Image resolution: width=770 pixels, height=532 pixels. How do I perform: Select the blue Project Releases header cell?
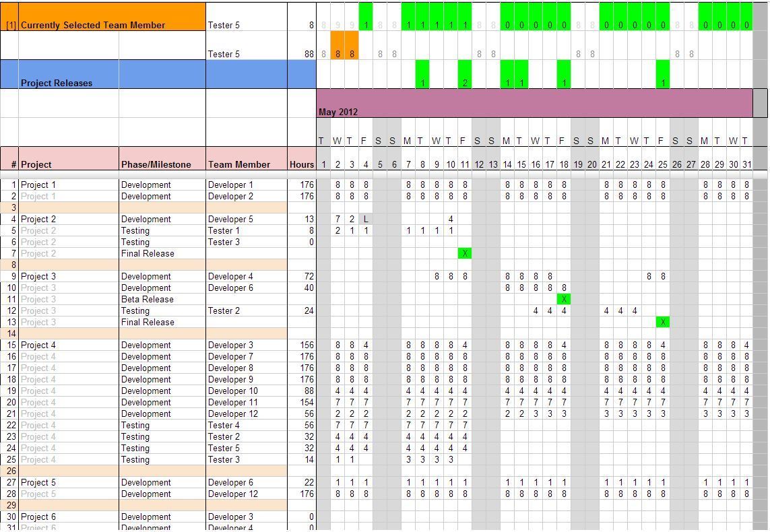pyautogui.click(x=112, y=74)
